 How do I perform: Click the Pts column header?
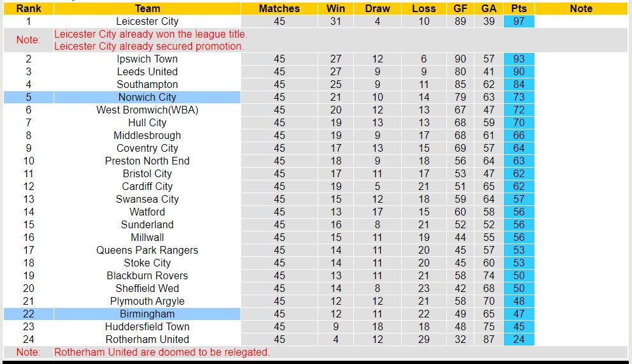click(518, 9)
